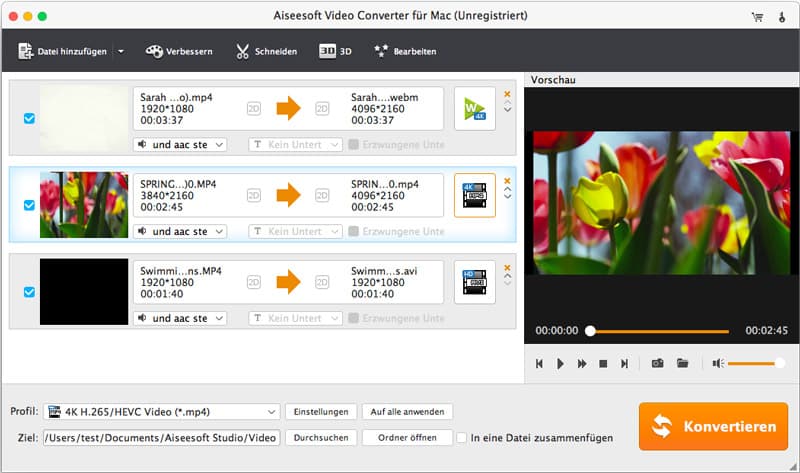Image resolution: width=800 pixels, height=473 pixels.
Task: Click the Sarah....webm output filename
Action: [384, 97]
